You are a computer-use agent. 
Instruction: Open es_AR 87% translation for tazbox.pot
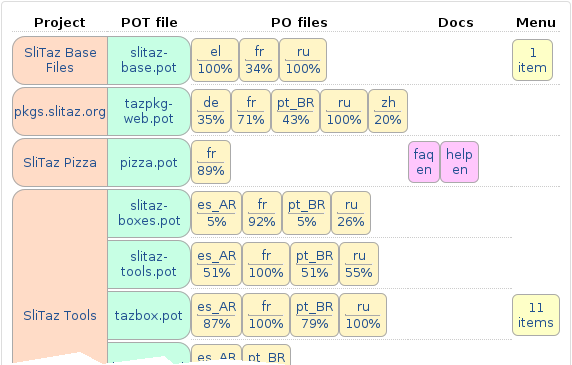[217, 315]
